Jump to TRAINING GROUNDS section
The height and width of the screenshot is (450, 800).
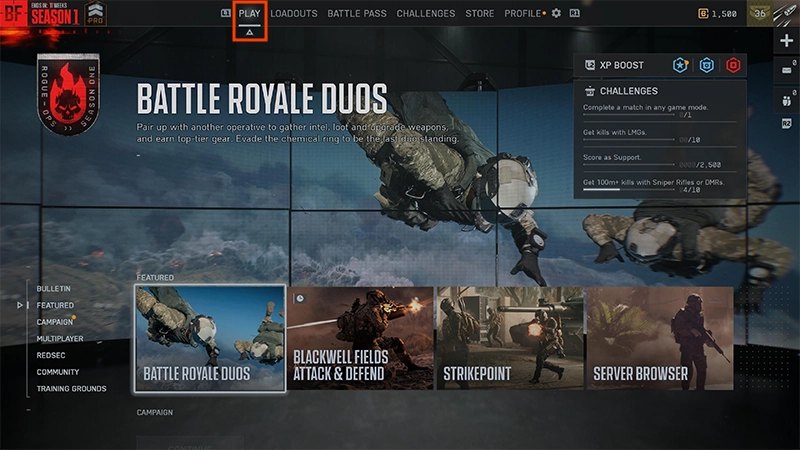click(x=71, y=389)
